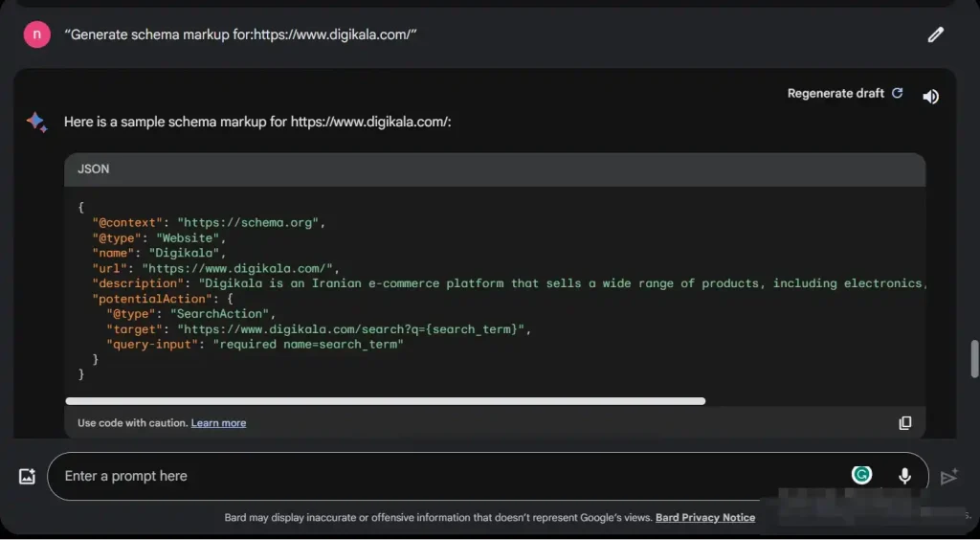Click the "SearchAction" type line
The image size is (980, 540).
(190, 314)
